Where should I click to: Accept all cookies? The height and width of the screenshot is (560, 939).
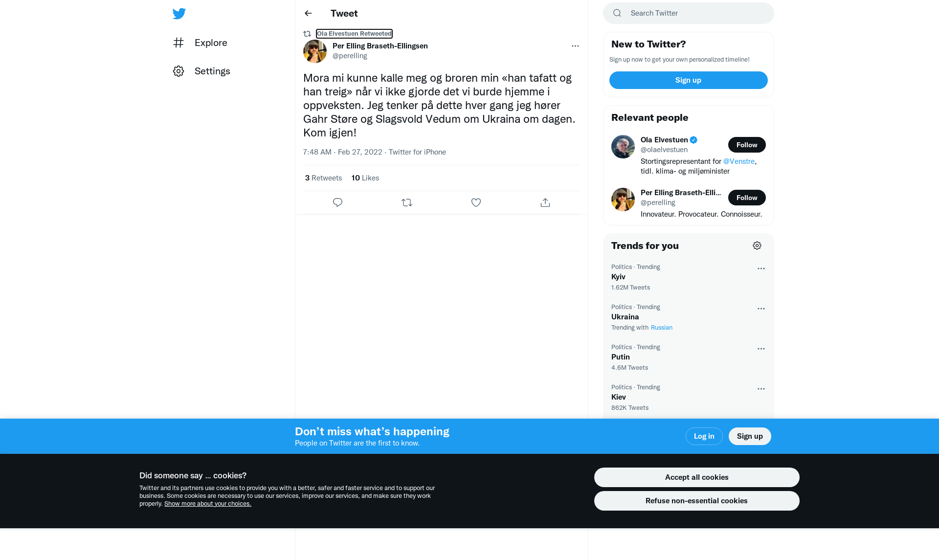[x=696, y=477]
